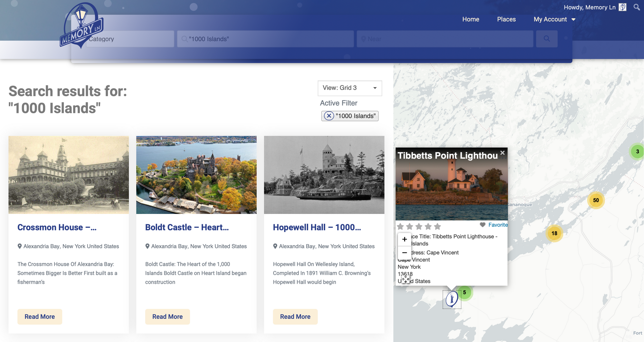The image size is (644, 342).
Task: Click Read More on Boldt Castle card
Action: (x=167, y=317)
